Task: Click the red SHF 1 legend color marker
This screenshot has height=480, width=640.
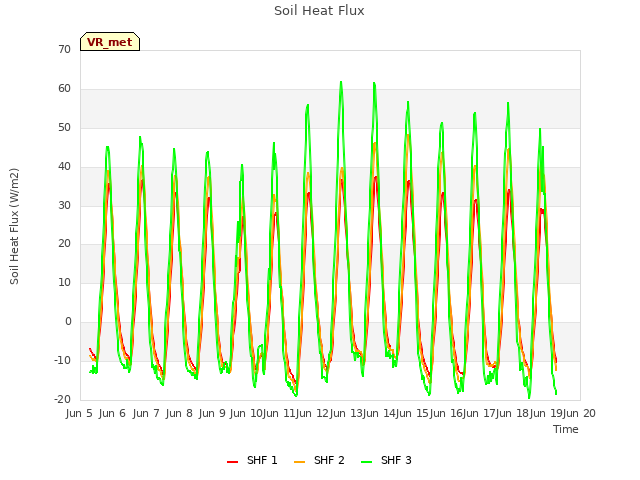Action: coord(232,462)
